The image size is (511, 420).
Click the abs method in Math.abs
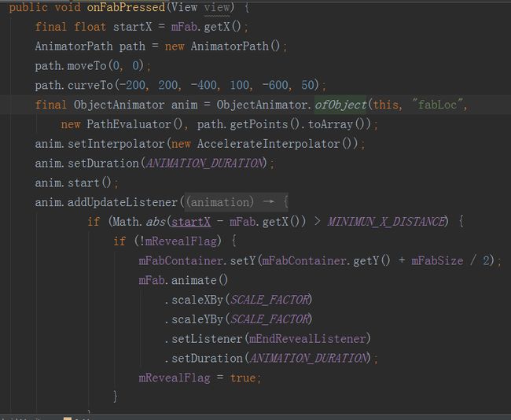[156, 222]
